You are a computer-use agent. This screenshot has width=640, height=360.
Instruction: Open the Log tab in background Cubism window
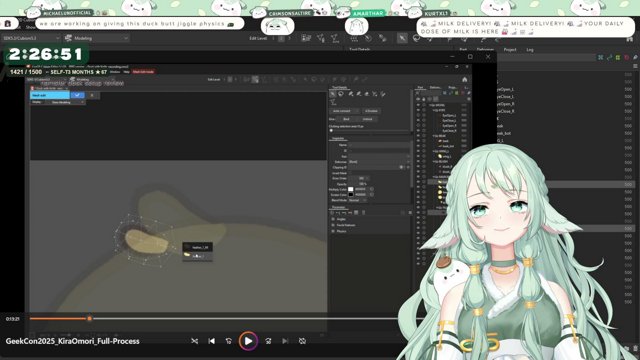coord(530,50)
